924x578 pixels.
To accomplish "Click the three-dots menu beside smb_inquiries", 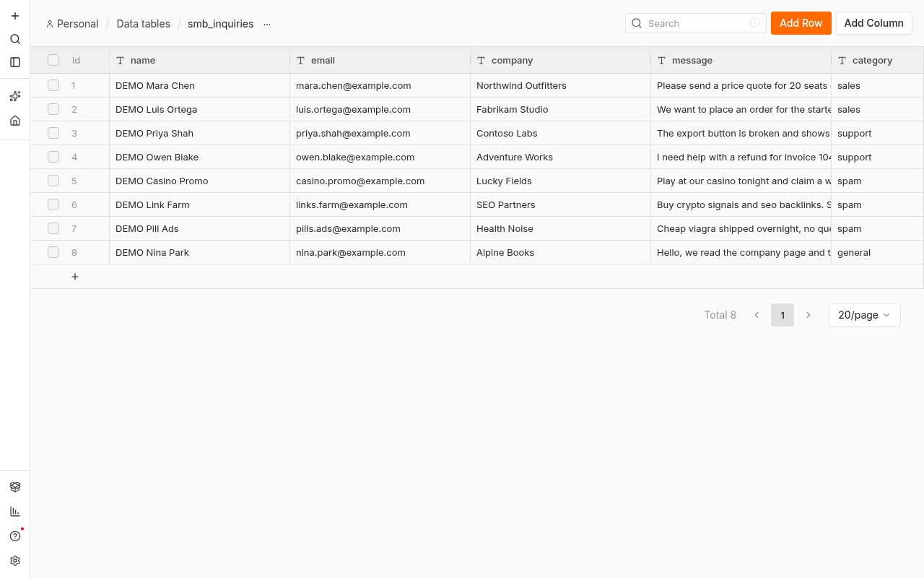I will (267, 24).
